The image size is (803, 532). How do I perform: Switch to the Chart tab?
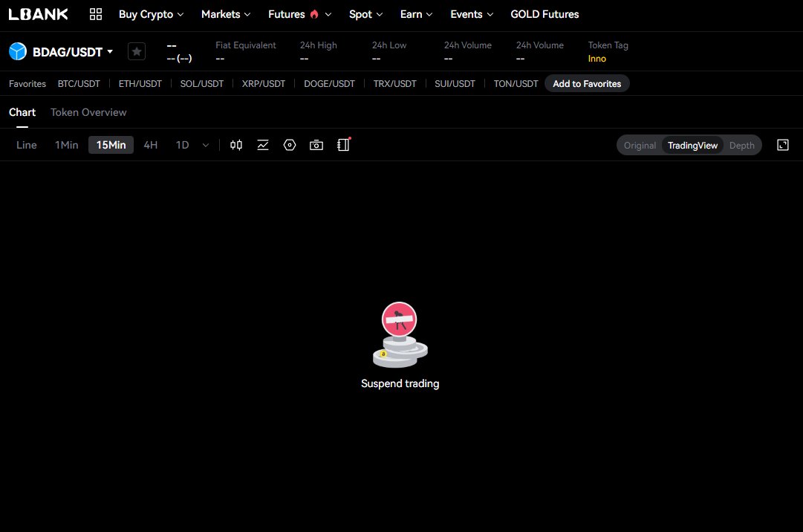[x=22, y=113]
